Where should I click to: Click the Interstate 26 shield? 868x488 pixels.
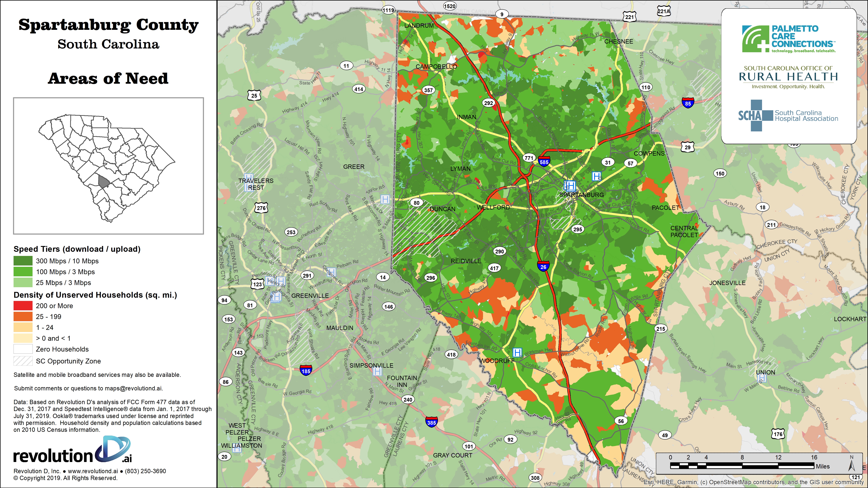click(543, 267)
